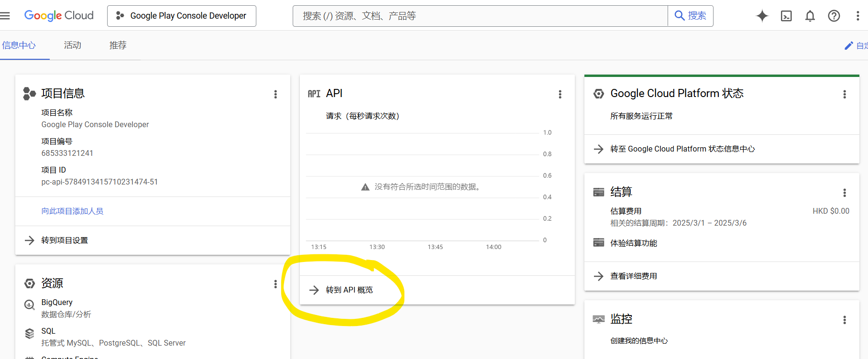The height and width of the screenshot is (359, 868).
Task: Open the 项目信息 card options menu
Action: point(275,94)
